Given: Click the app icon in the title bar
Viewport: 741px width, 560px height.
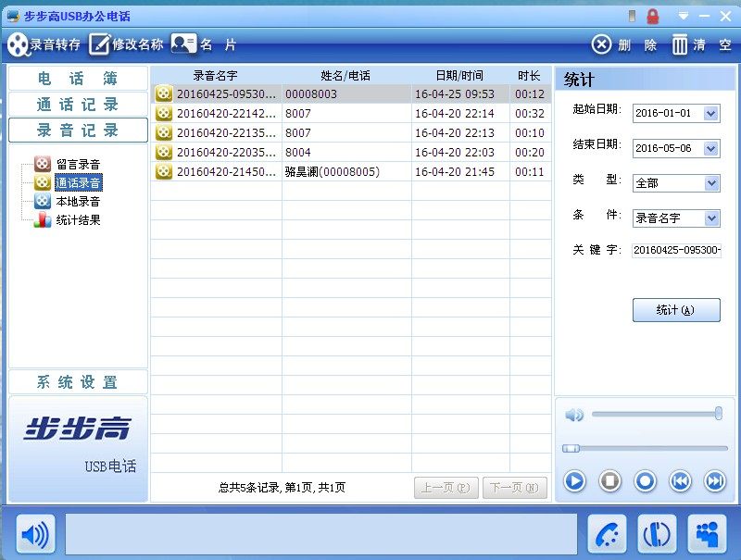Looking at the screenshot, I should click(x=13, y=16).
